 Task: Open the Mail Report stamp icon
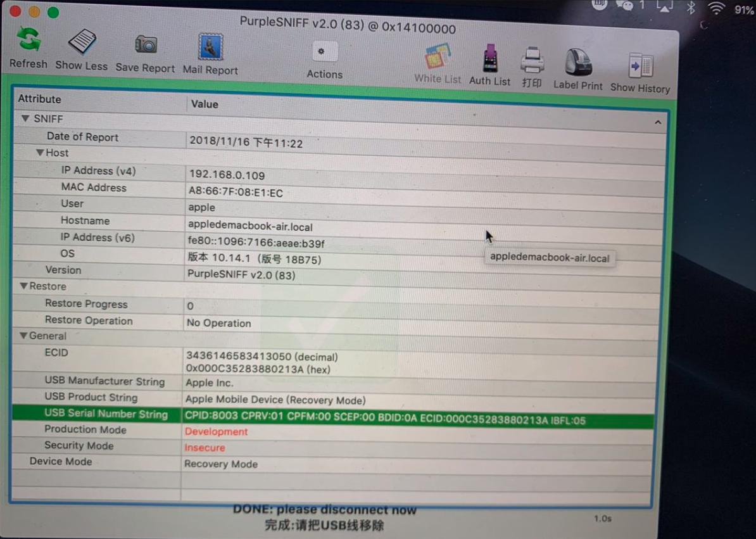pyautogui.click(x=211, y=47)
